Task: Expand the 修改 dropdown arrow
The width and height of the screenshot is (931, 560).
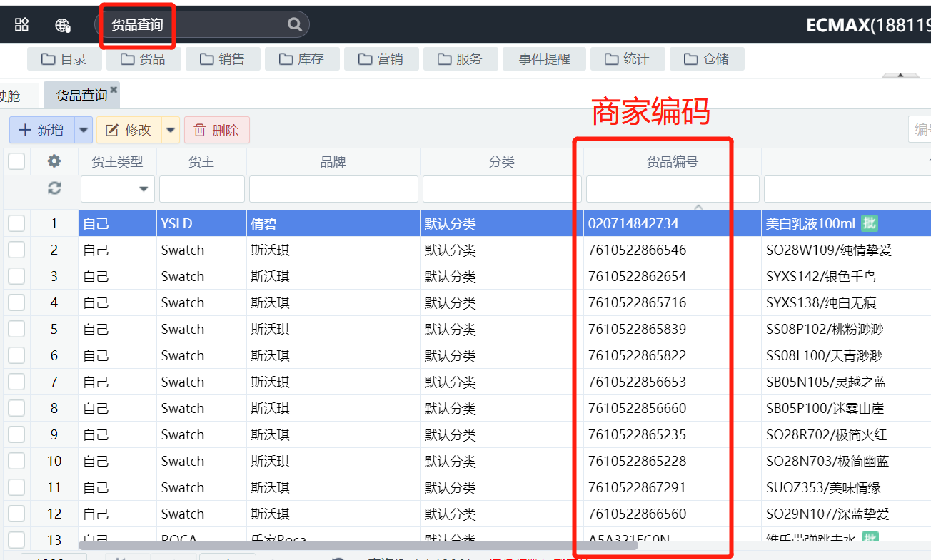Action: (x=171, y=130)
